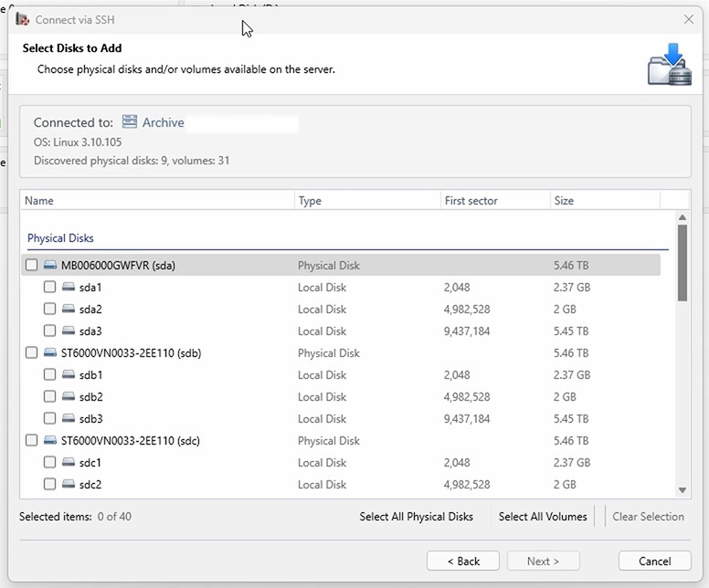Check the sdb3 volume checkbox

49,418
